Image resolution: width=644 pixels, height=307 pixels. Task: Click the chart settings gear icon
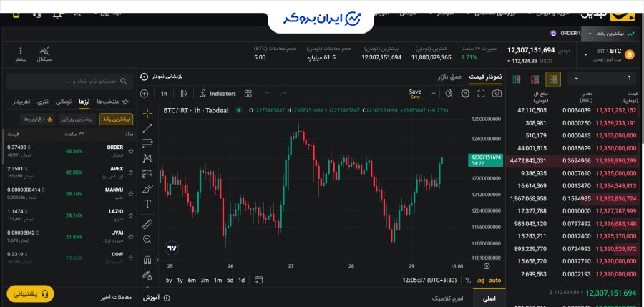(465, 94)
